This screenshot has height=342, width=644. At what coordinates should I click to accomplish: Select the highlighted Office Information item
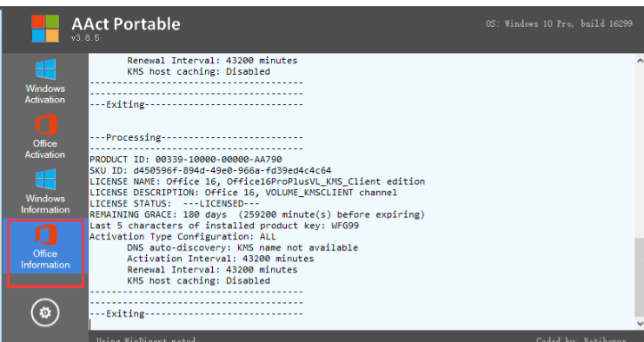[45, 247]
